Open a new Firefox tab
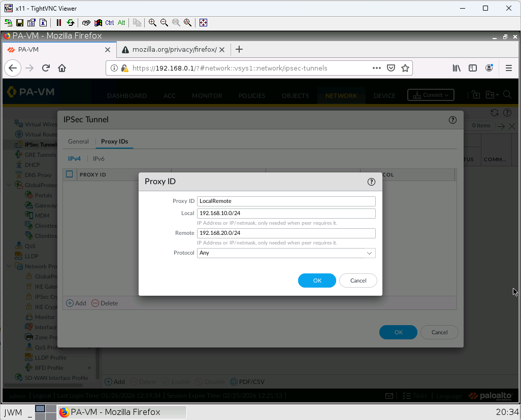521x420 pixels. tap(239, 49)
